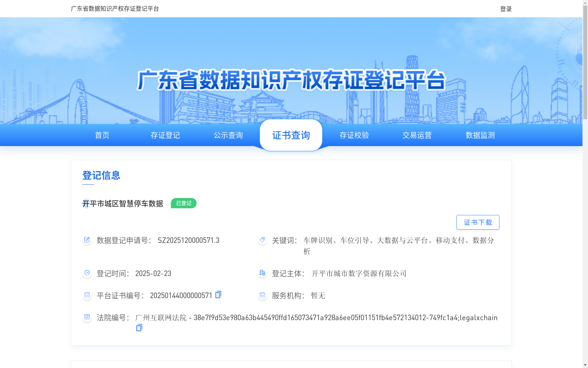Click registration date 2025-02-23
Screen dimensions: 588x368
click(153, 273)
